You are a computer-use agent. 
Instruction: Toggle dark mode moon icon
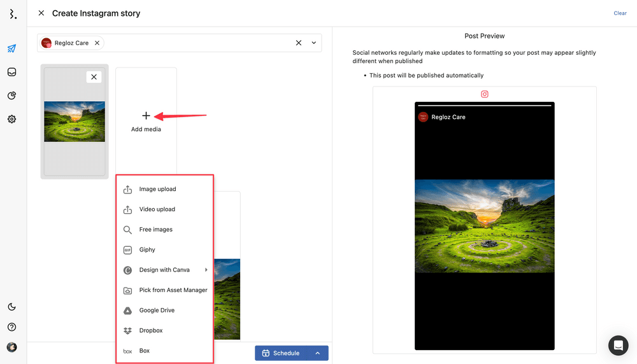(x=11, y=307)
